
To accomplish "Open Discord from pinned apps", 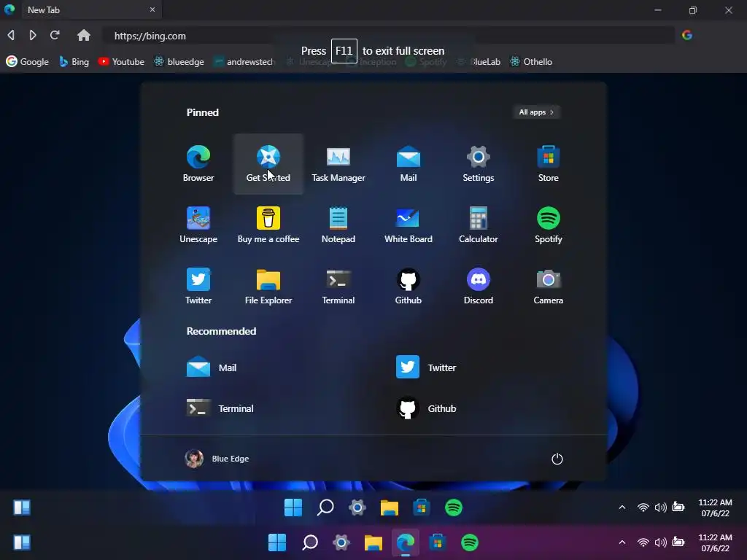I will 479,286.
